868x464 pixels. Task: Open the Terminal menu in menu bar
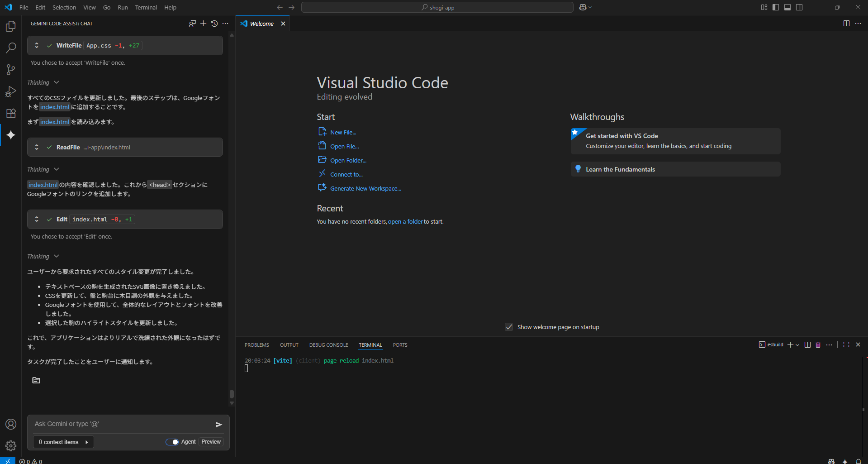pos(146,7)
